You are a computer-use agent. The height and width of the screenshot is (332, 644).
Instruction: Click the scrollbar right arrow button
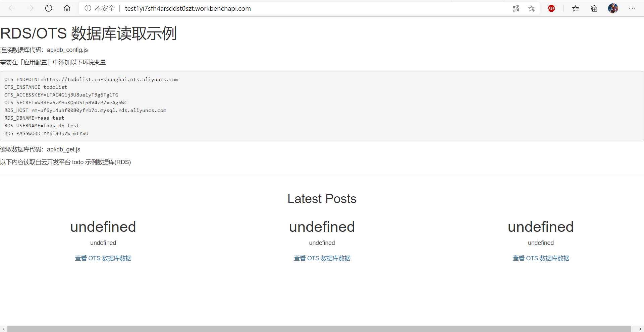pos(640,329)
